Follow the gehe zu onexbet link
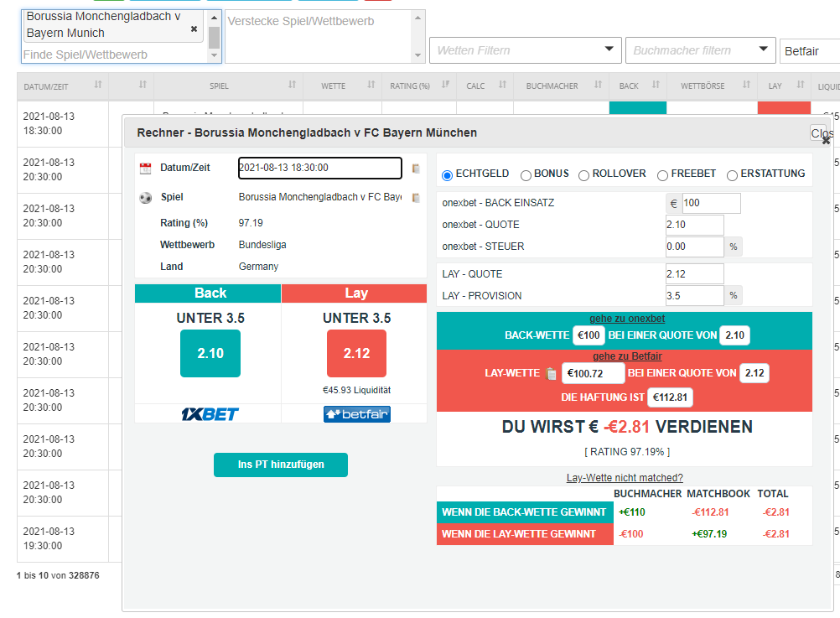840x618 pixels. pyautogui.click(x=627, y=319)
